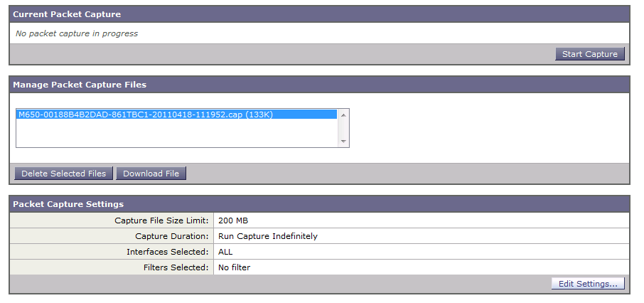The image size is (644, 303).
Task: Click empty area in capture files listbox
Action: click(176, 133)
